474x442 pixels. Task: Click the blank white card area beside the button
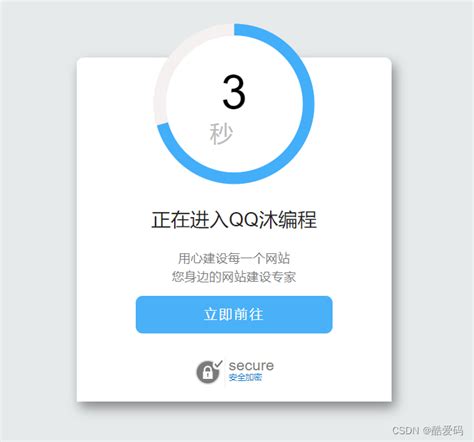pos(362,314)
